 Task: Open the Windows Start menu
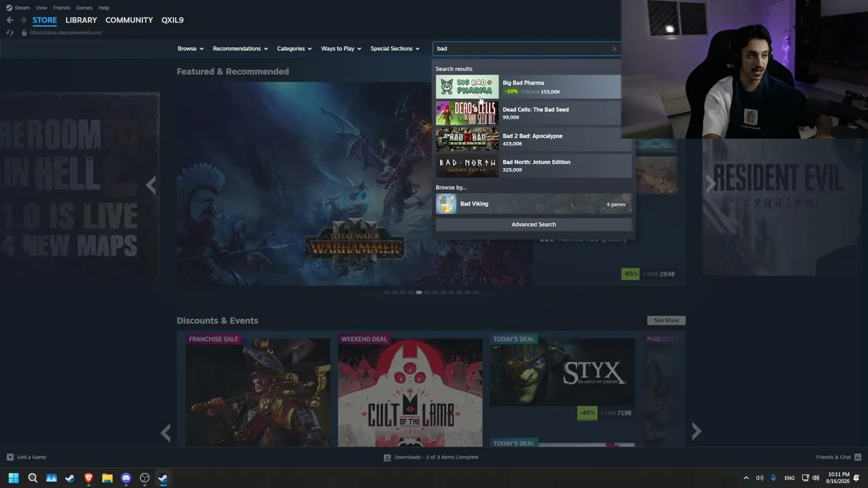click(14, 478)
